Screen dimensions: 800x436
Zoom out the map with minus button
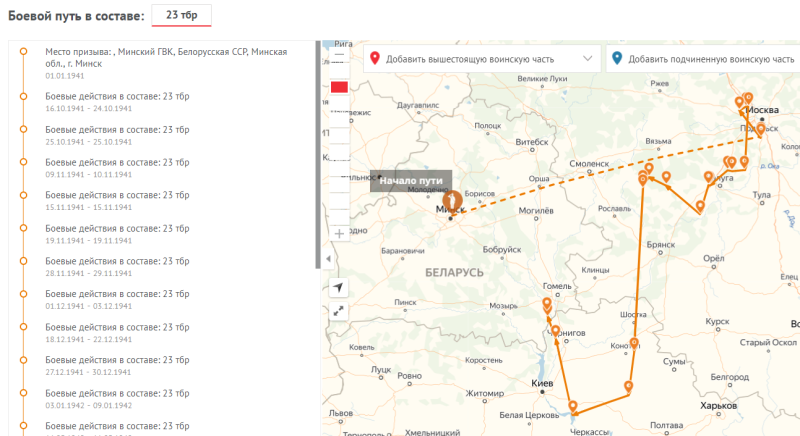coord(339,55)
